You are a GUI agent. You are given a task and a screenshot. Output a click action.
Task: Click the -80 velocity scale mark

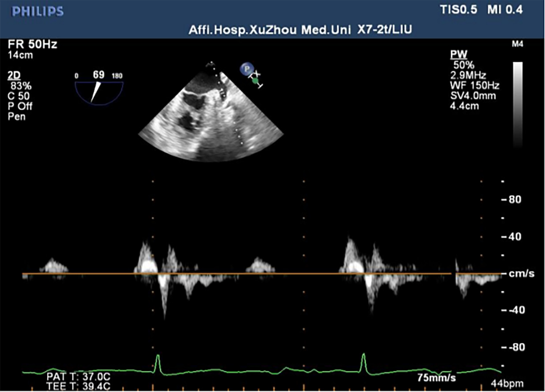(517, 348)
